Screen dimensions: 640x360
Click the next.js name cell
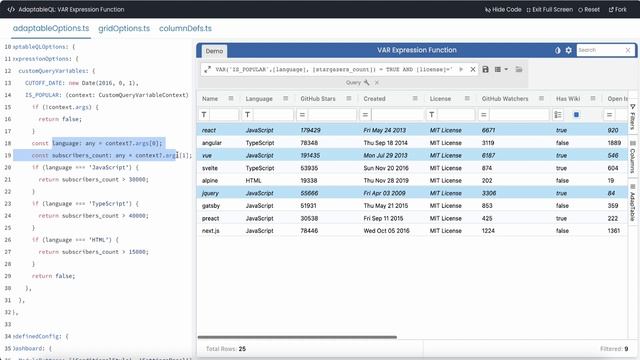coord(211,231)
